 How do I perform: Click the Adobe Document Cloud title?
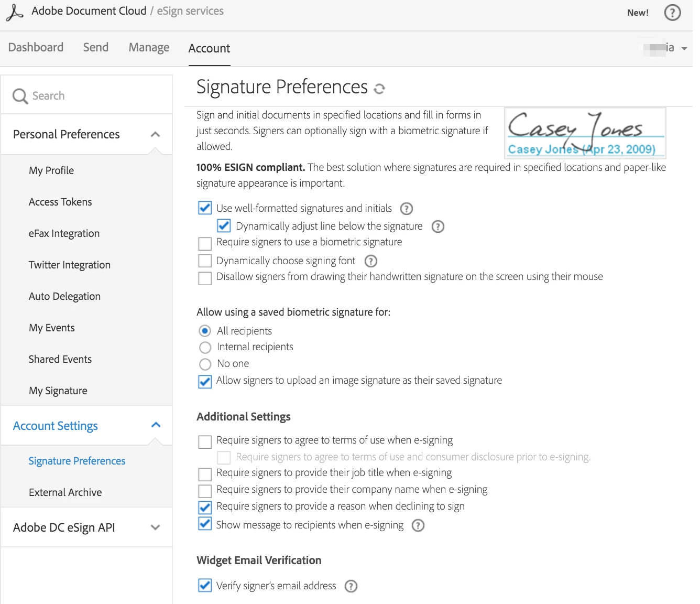pyautogui.click(x=89, y=11)
